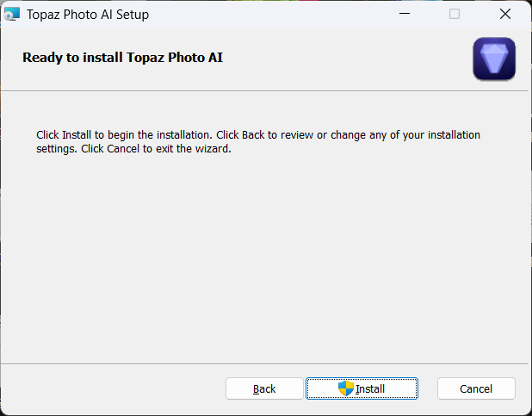Click the empty gray body area
Screen dimensions: 532x416
pos(258,258)
